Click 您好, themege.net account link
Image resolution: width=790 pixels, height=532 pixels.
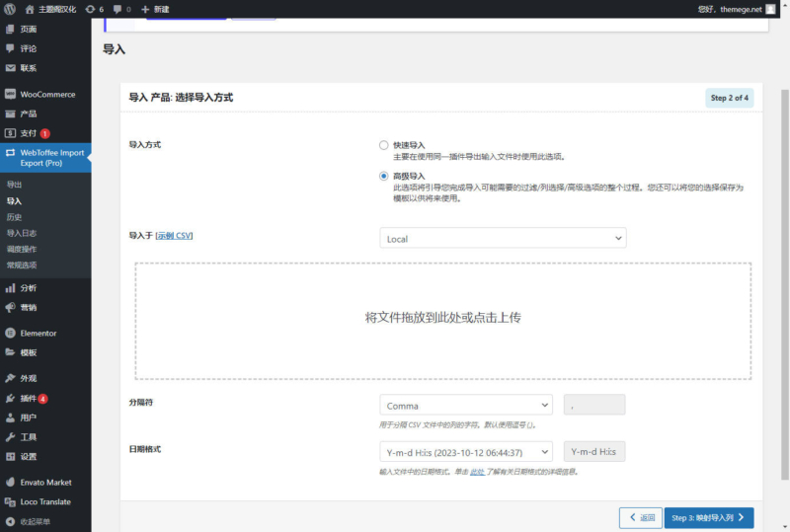(730, 9)
